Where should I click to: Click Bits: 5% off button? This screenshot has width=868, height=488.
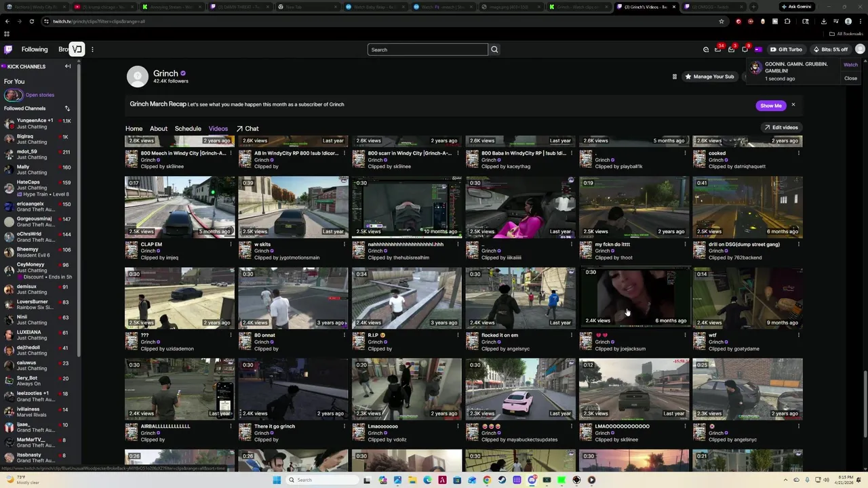(830, 49)
